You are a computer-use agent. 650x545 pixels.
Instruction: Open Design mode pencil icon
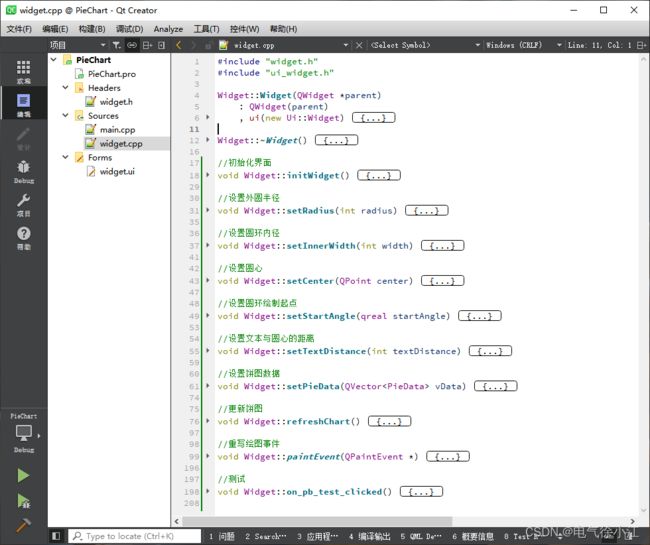23,138
